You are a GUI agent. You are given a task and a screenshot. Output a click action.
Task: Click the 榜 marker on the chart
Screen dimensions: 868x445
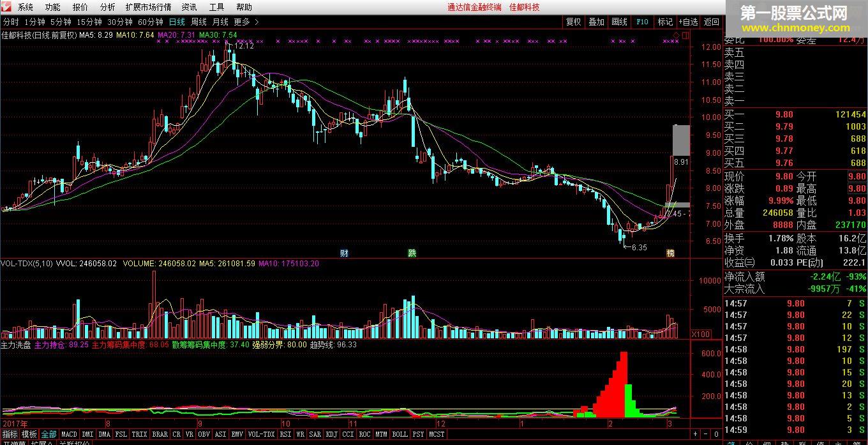670,253
